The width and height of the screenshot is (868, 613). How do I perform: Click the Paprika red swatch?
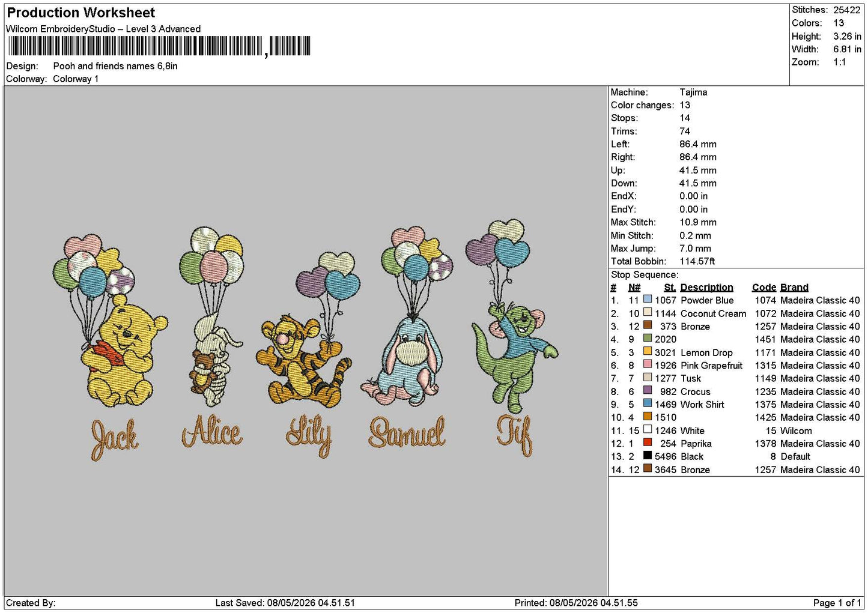pyautogui.click(x=648, y=442)
